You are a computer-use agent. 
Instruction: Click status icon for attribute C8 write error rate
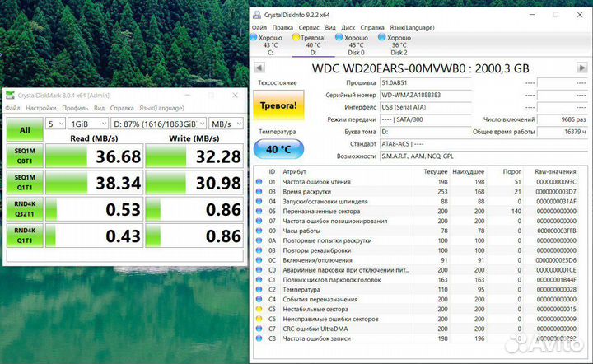coord(259,338)
